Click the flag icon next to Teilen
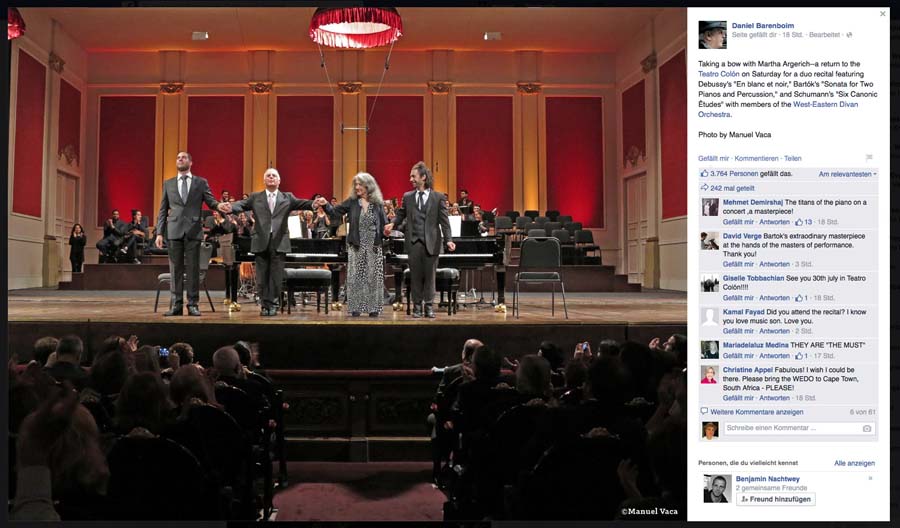 869,157
